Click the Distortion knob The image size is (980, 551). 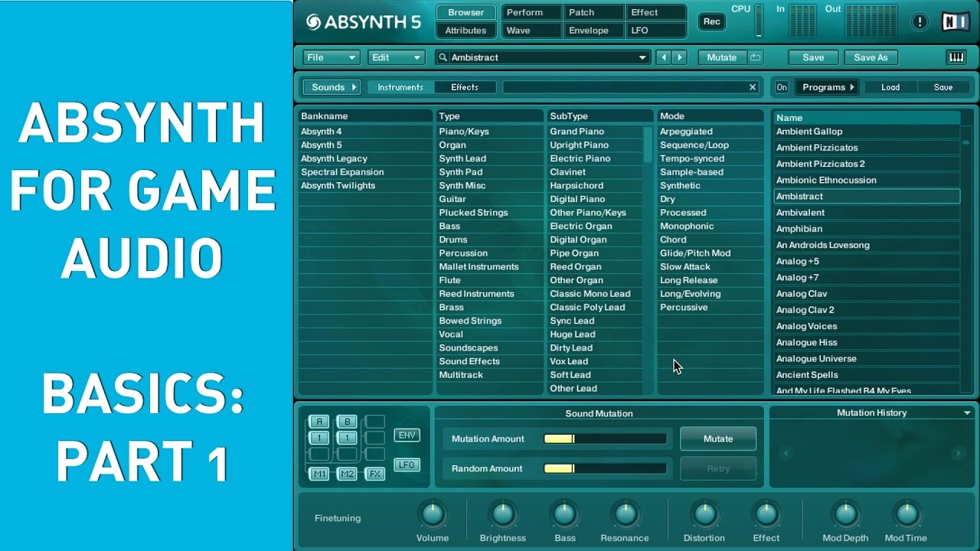coord(704,514)
